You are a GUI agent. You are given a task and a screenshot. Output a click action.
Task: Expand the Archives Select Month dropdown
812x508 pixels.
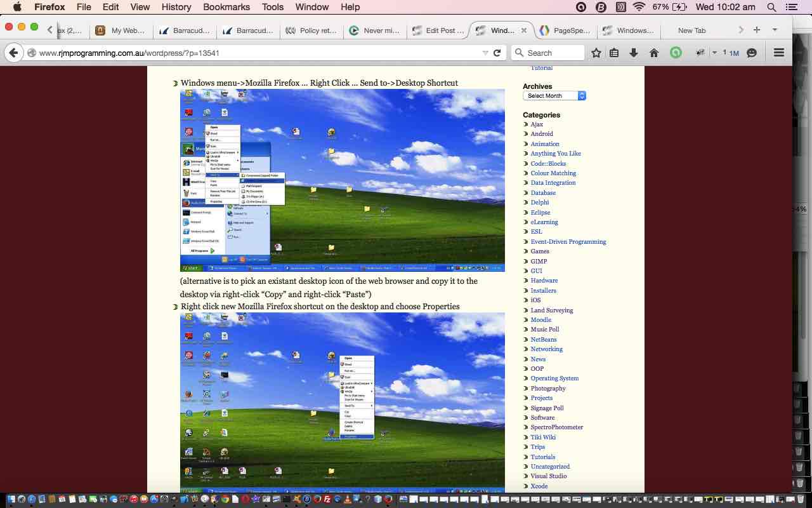554,96
